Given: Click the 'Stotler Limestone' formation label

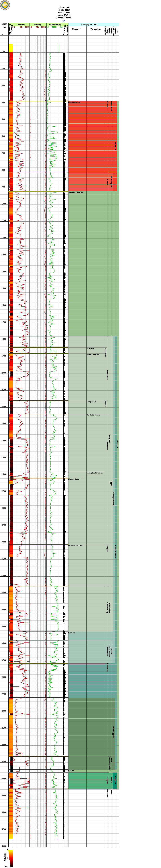Looking at the screenshot, I should pyautogui.click(x=93, y=354).
